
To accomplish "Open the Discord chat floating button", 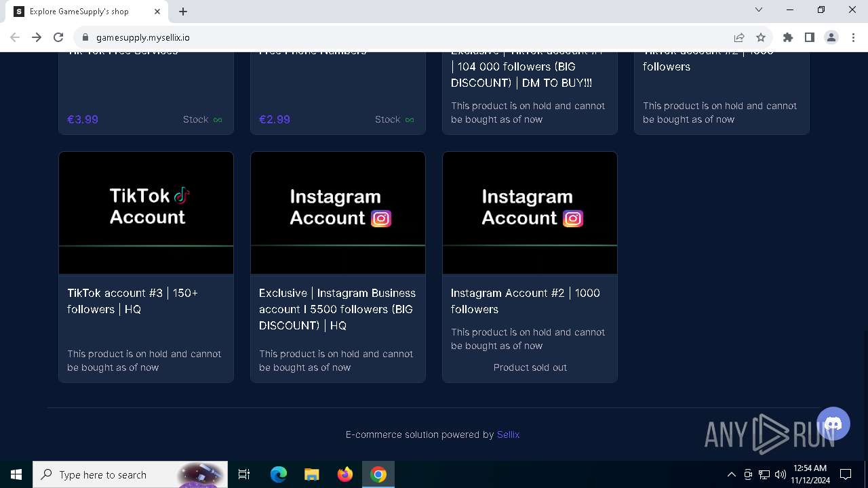I will point(833,424).
